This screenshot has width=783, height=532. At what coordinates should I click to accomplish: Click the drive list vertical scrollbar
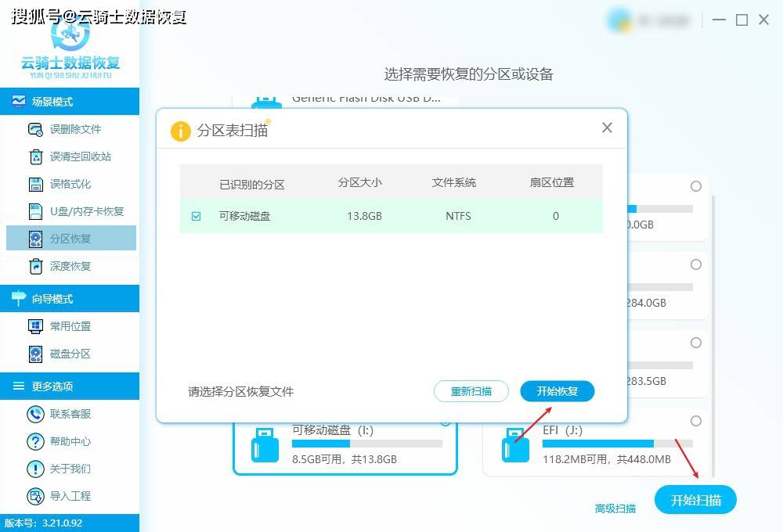713,336
